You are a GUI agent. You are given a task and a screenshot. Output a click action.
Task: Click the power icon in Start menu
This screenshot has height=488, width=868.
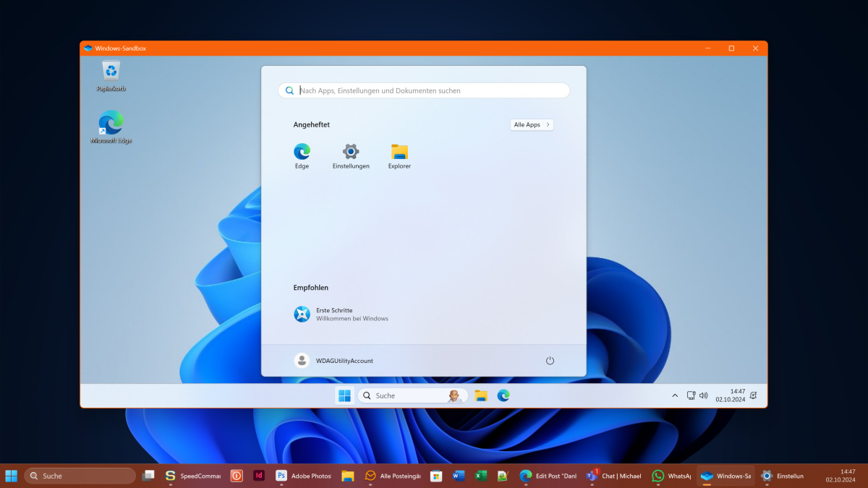550,361
